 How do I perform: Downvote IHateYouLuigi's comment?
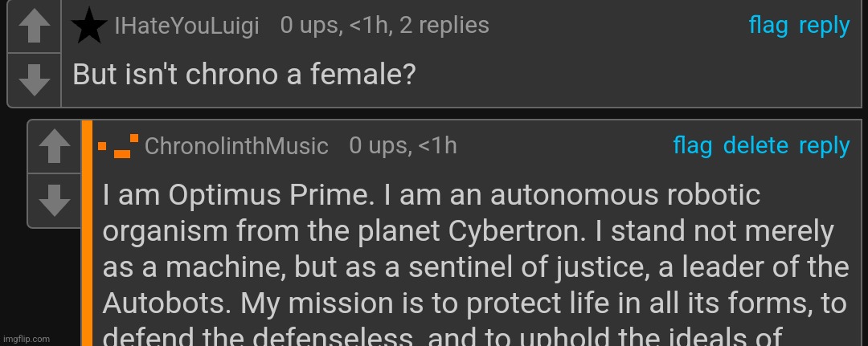35,80
